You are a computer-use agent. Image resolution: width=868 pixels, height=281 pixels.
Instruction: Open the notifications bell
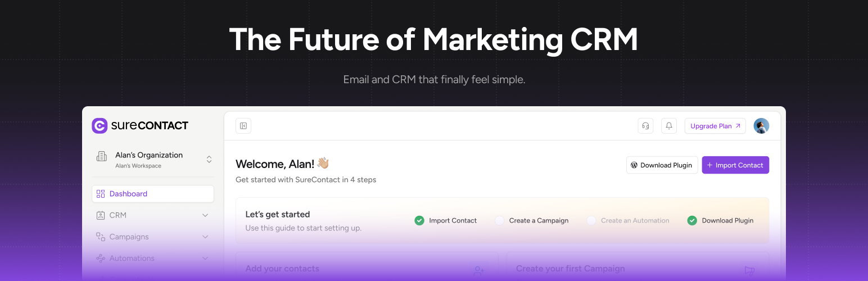pyautogui.click(x=669, y=126)
